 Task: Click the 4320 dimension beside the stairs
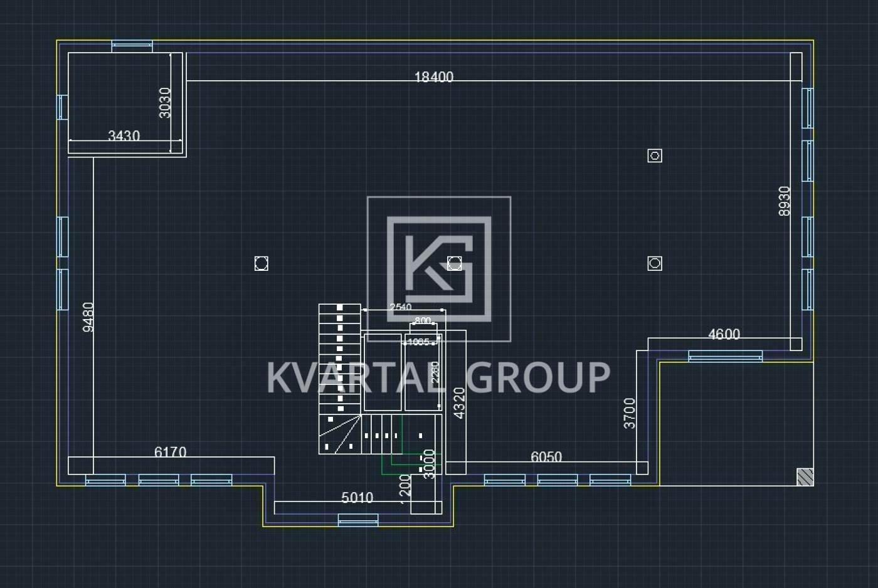[459, 403]
